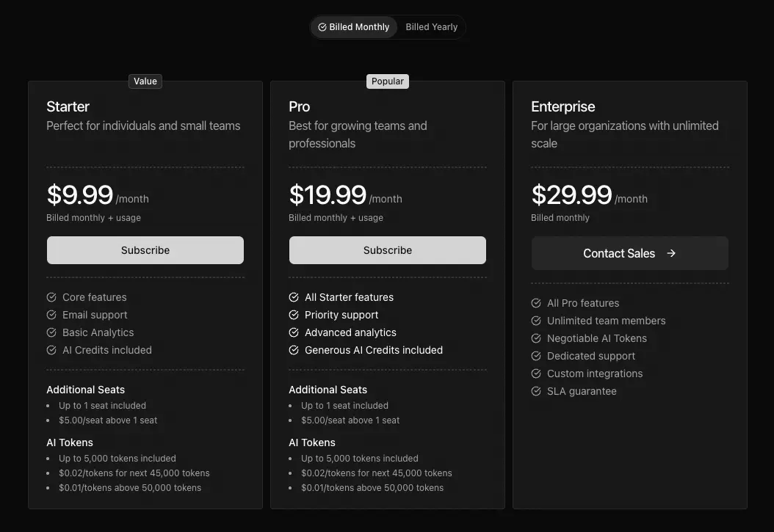Click the check icon inside Billed Monthly pill
This screenshot has width=774, height=532.
pos(322,26)
